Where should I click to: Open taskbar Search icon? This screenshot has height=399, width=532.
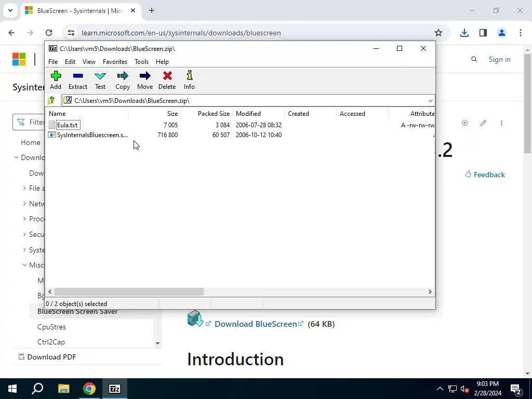[37, 389]
